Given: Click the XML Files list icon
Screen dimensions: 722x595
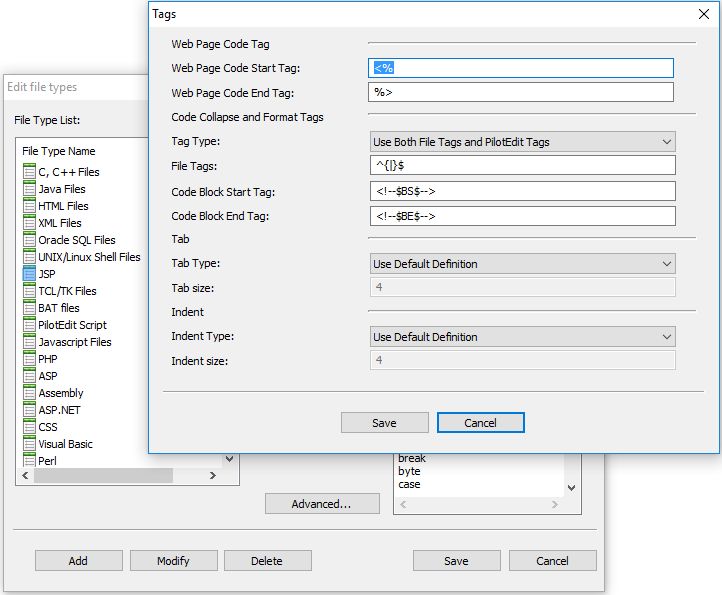Looking at the screenshot, I should click(29, 222).
